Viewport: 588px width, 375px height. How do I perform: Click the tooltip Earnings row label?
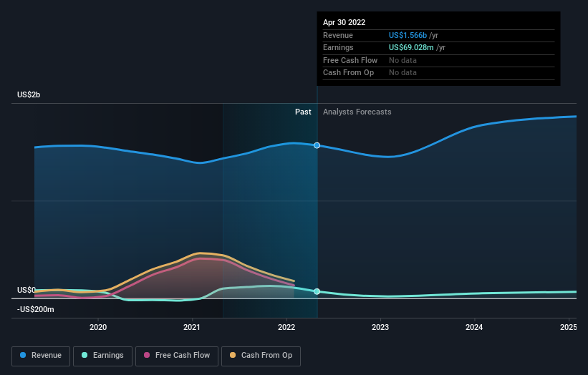[338, 47]
